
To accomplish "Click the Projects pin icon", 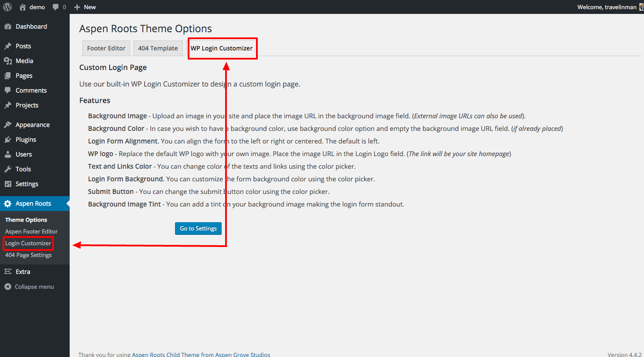I will pos(8,105).
